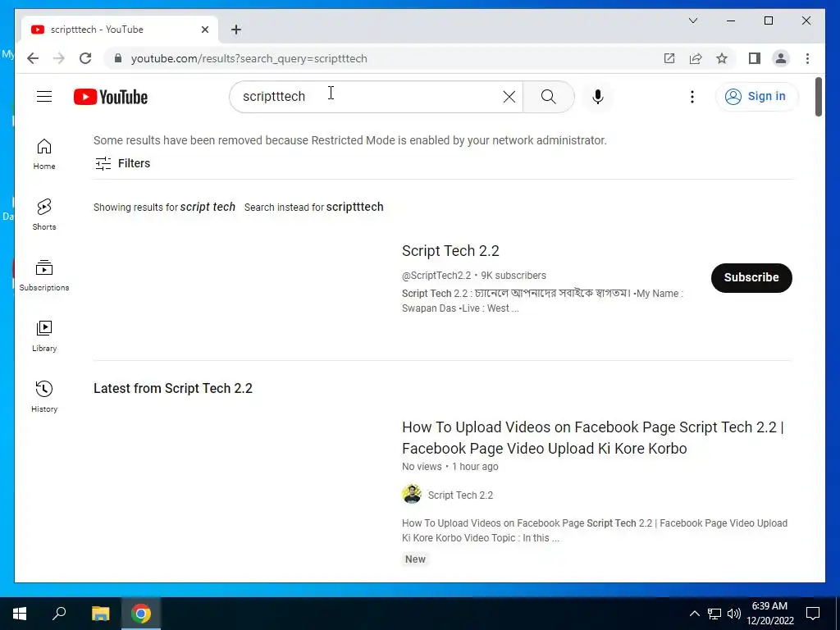Open a new tab
This screenshot has width=840, height=630.
236,30
